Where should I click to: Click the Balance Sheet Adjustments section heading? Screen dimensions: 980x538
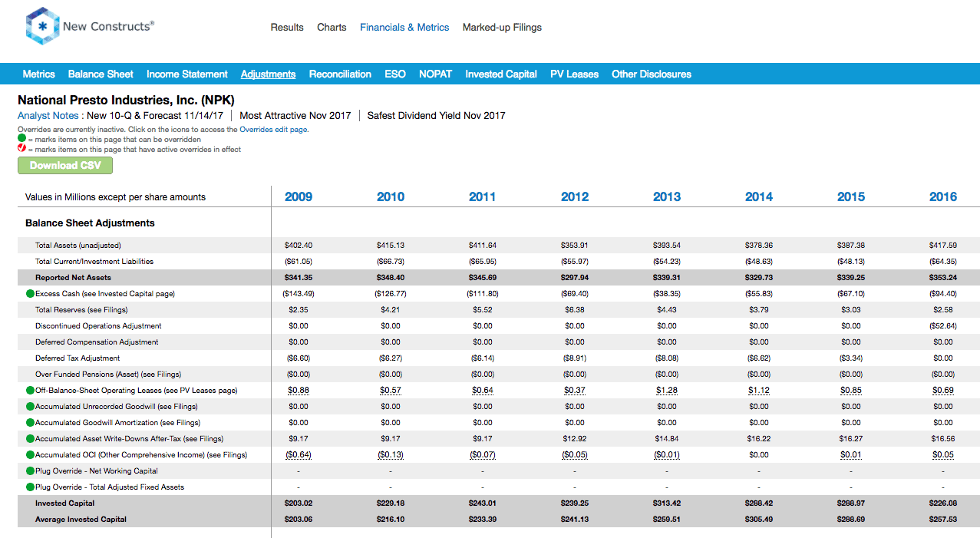click(x=90, y=223)
